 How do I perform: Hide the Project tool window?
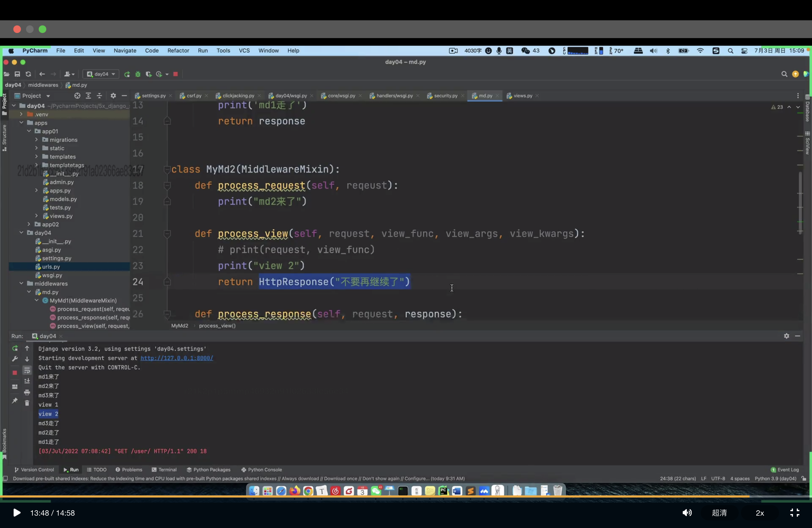(124, 96)
